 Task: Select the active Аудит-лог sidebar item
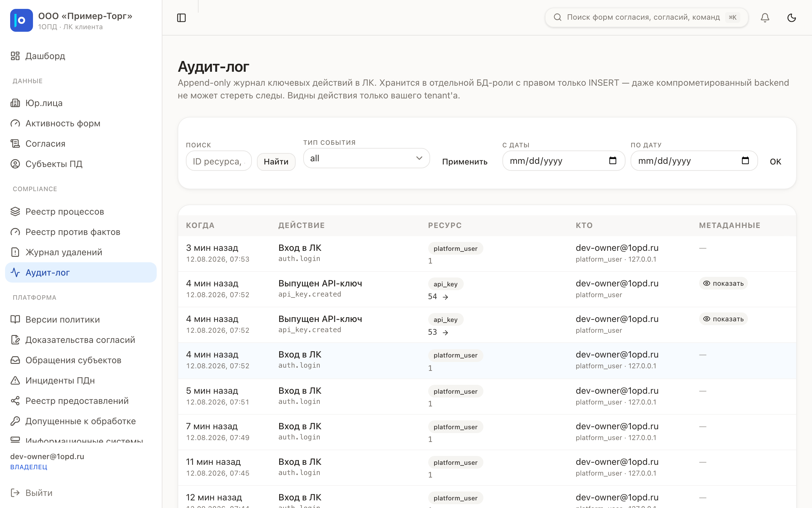81,272
